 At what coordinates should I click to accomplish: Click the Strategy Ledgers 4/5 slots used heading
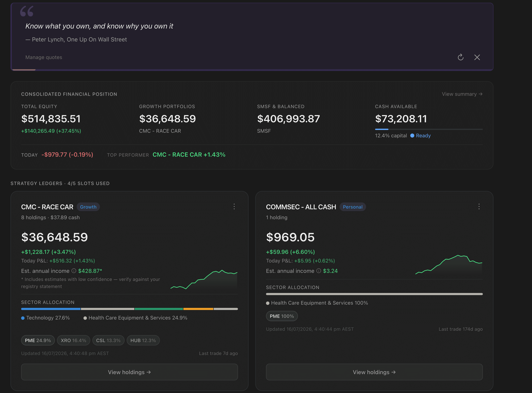click(60, 183)
